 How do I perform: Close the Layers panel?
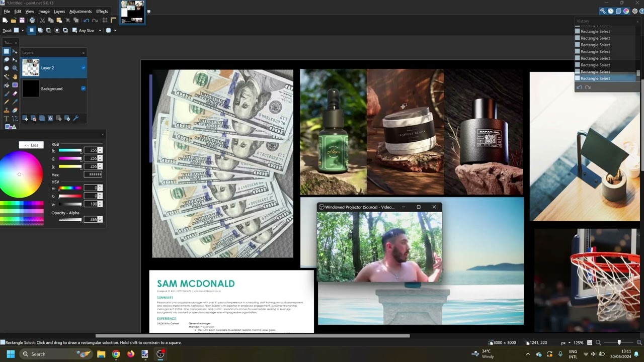coord(84,53)
